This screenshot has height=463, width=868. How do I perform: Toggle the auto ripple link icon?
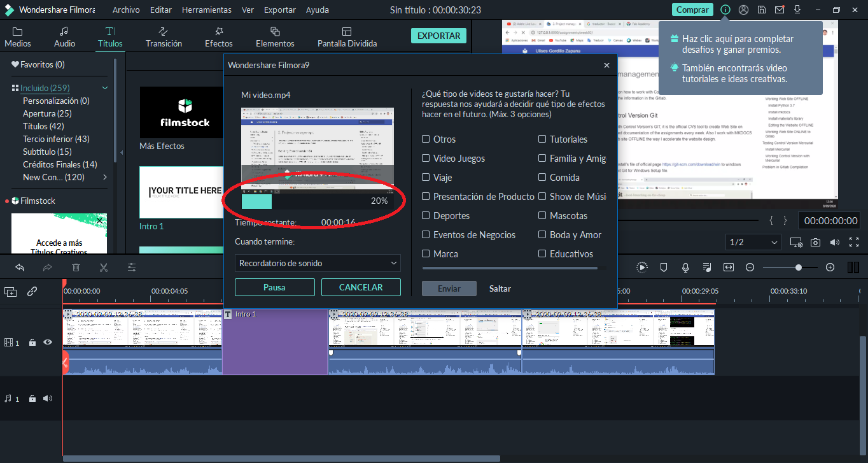click(32, 292)
